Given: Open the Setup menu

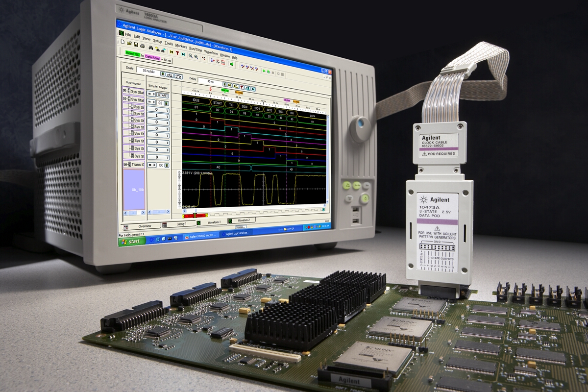Looking at the screenshot, I should [157, 41].
